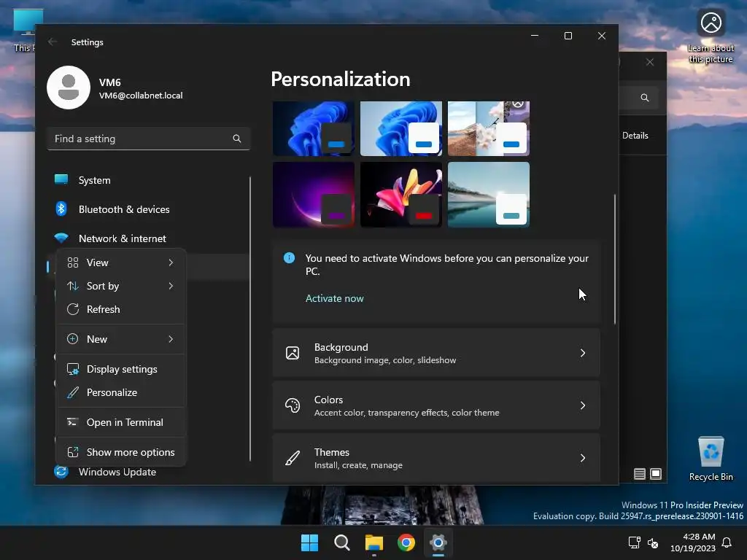Click the Activate now link
This screenshot has width=747, height=560.
click(x=334, y=298)
